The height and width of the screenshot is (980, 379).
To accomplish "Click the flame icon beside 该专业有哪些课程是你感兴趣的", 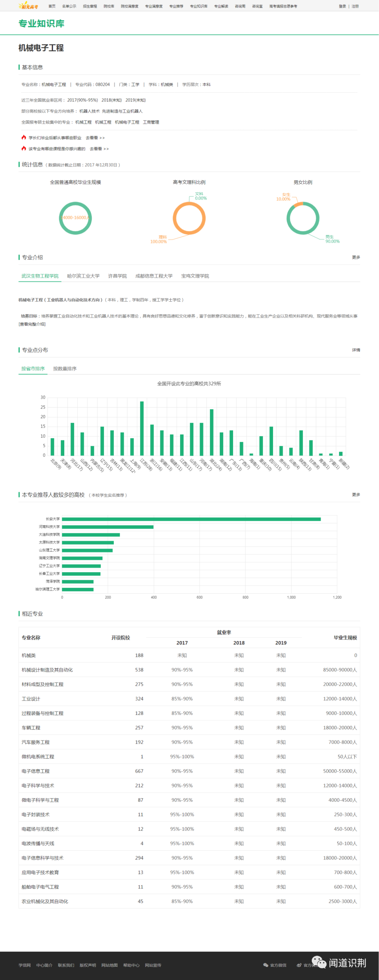I will coord(24,148).
